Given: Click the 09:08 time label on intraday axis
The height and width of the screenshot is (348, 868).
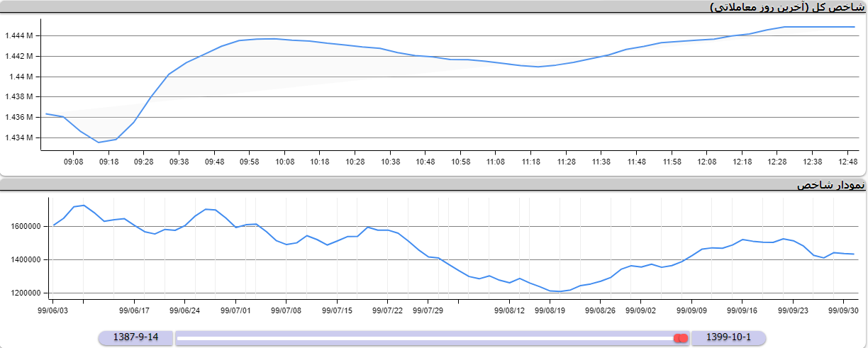Looking at the screenshot, I should 74,162.
